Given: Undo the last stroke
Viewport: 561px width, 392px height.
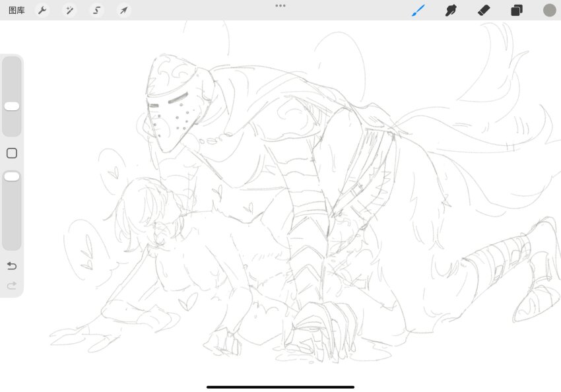Looking at the screenshot, I should click(x=12, y=265).
